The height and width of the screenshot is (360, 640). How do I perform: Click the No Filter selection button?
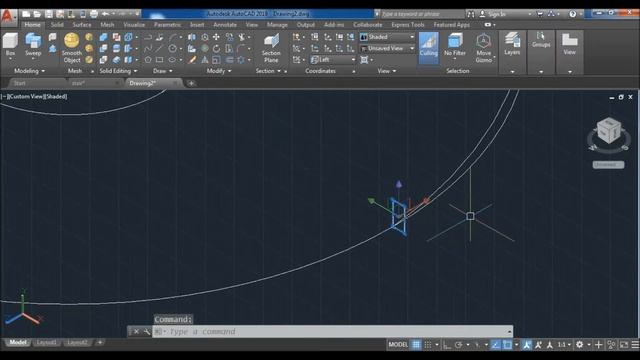coord(455,45)
